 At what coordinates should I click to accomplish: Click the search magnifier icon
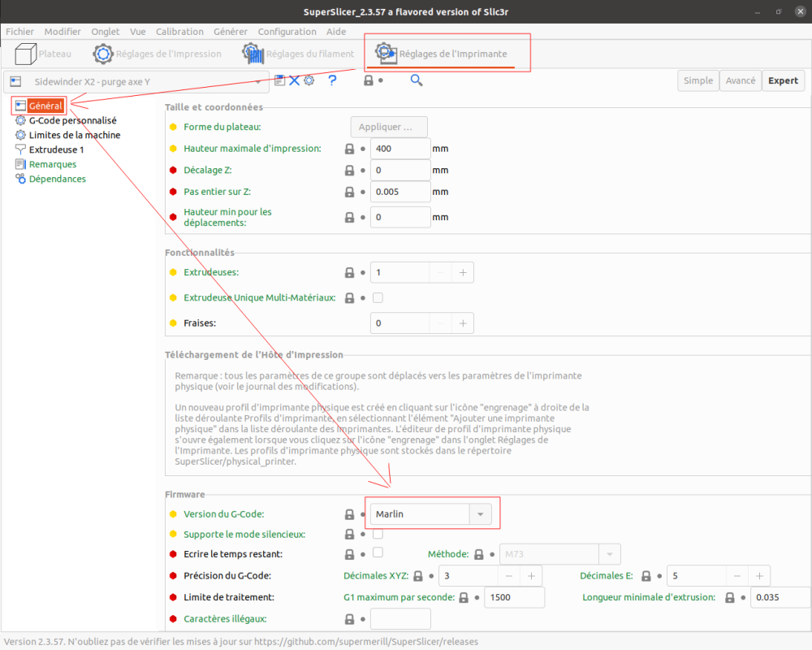417,80
